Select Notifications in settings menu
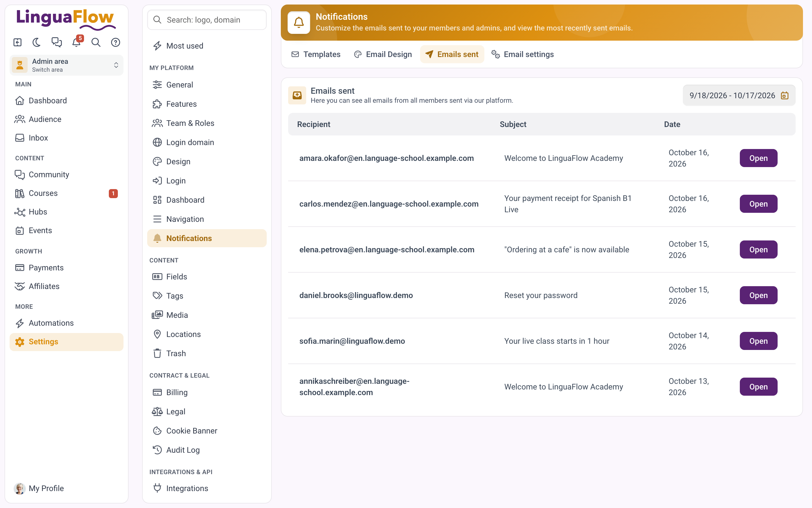 click(207, 238)
